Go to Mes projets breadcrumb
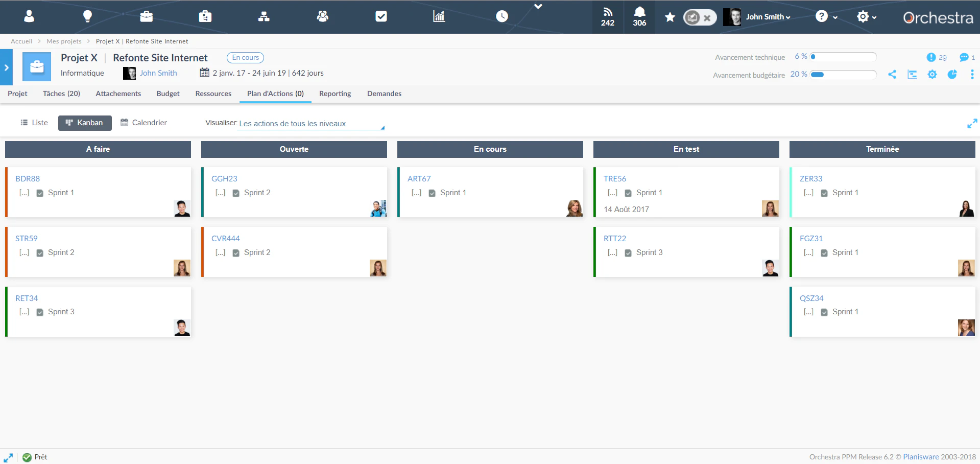Viewport: 980px width, 464px height. click(64, 41)
